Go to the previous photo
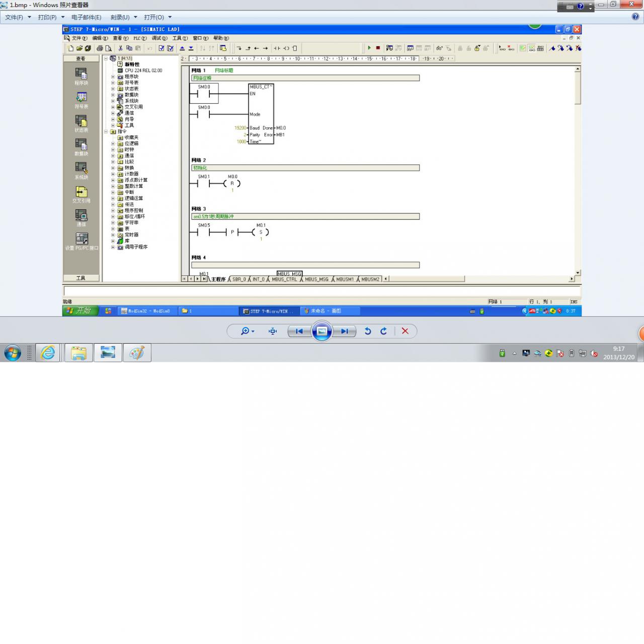Image resolution: width=644 pixels, height=644 pixels. [299, 331]
